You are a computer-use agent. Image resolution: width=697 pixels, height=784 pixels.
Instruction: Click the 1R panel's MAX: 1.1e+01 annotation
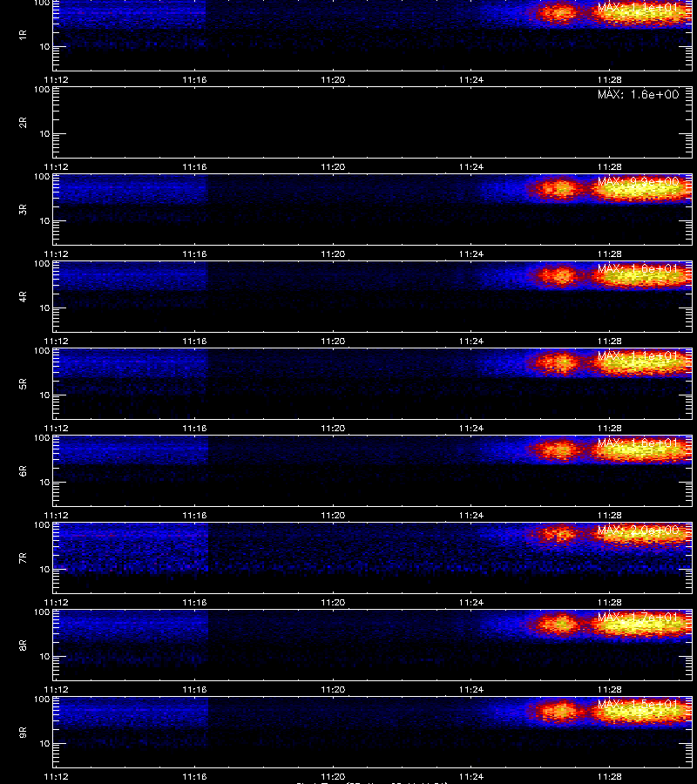click(638, 8)
